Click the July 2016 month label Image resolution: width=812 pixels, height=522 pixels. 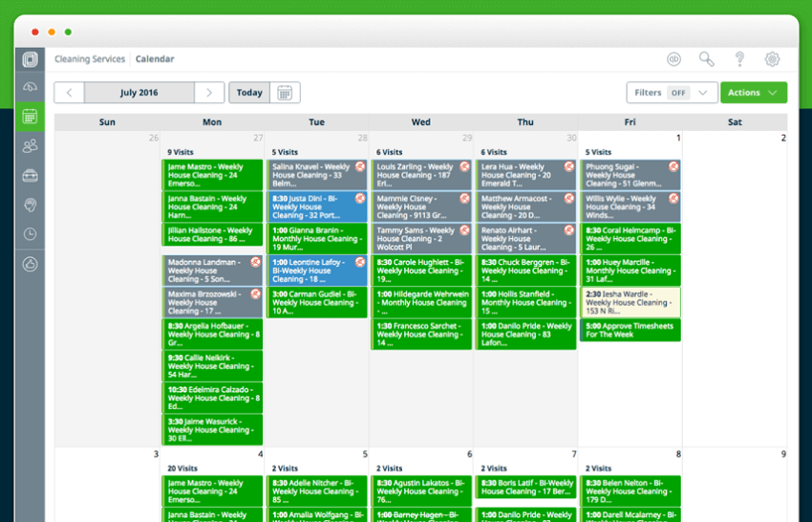(139, 93)
